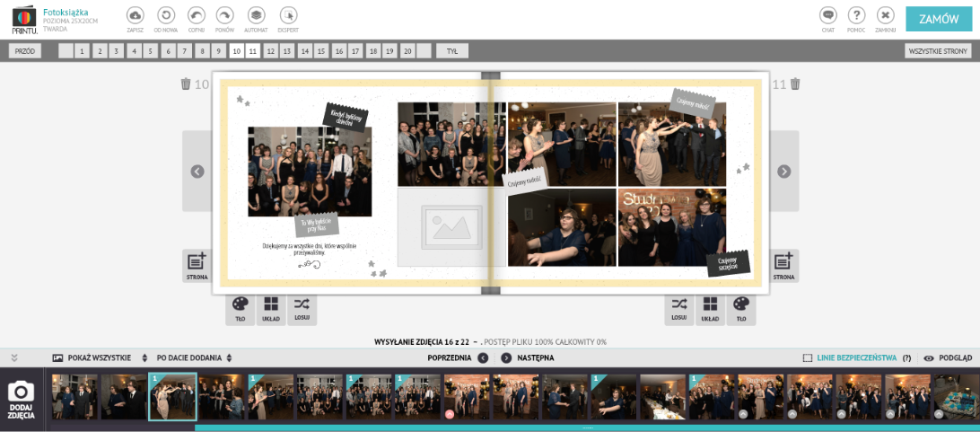Collapse photo tray with double chevron
Viewport: 980px width, 432px height.
click(14, 358)
